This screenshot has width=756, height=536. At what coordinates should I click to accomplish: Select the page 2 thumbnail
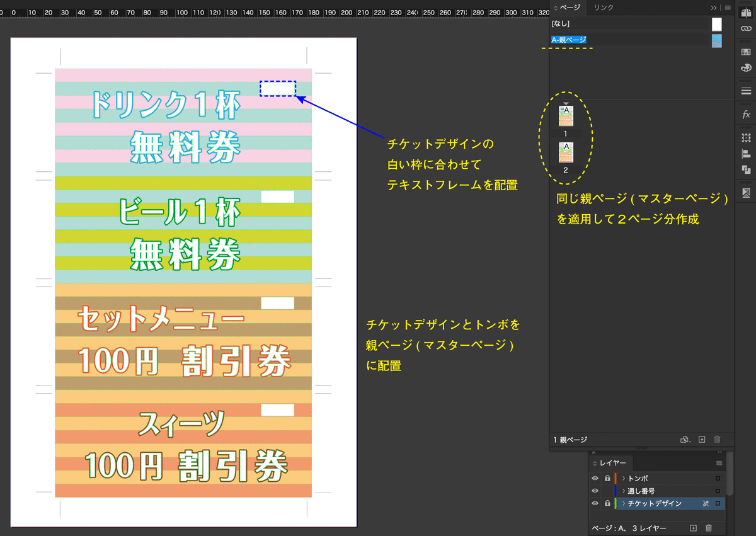pos(566,152)
